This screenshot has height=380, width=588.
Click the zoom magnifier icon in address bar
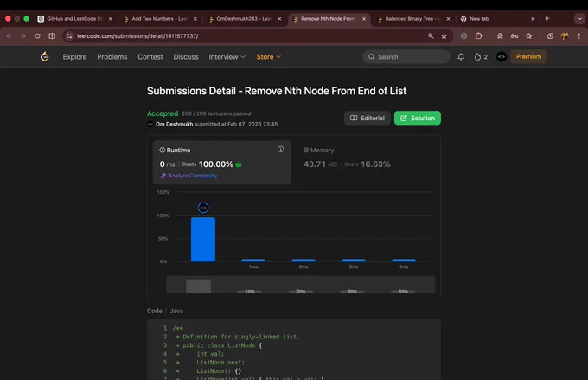click(x=431, y=36)
